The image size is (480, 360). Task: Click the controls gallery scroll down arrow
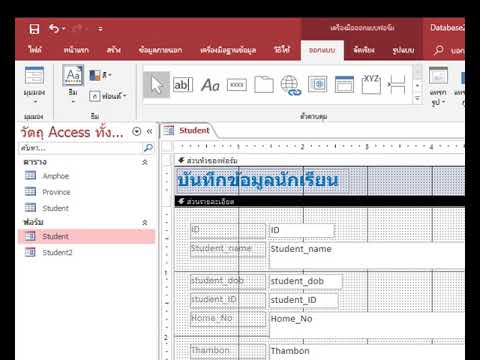418,86
